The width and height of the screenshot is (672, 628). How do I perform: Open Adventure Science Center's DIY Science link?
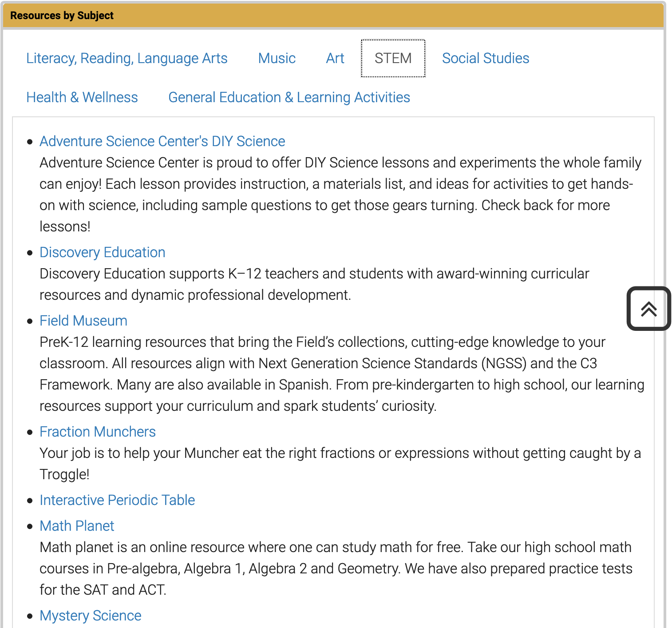(x=162, y=141)
